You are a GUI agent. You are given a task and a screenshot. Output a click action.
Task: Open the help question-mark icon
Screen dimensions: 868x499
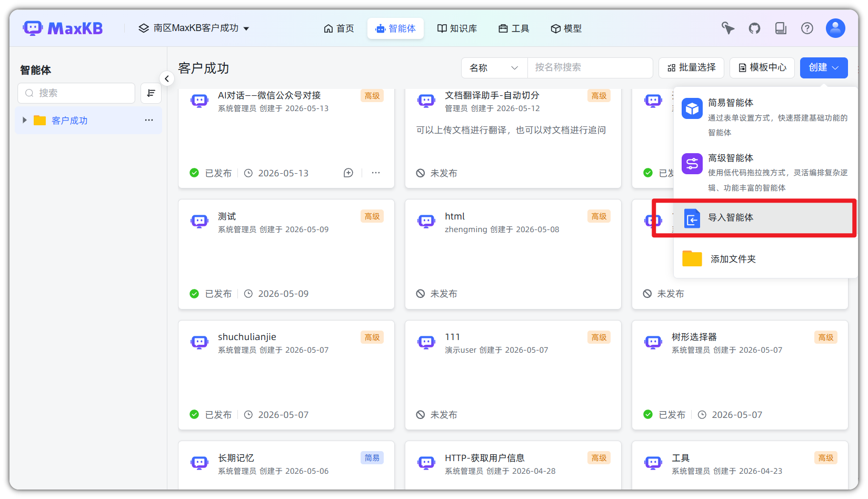tap(807, 28)
